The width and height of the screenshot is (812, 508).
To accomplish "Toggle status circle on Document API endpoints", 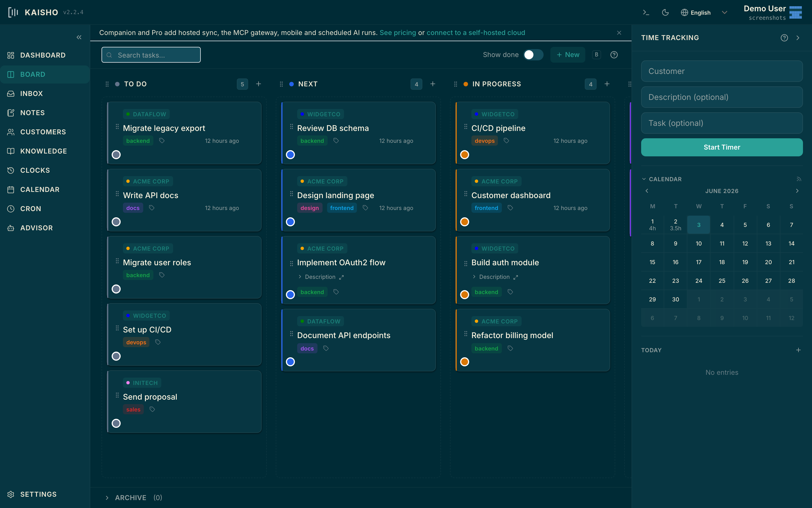I will [290, 362].
